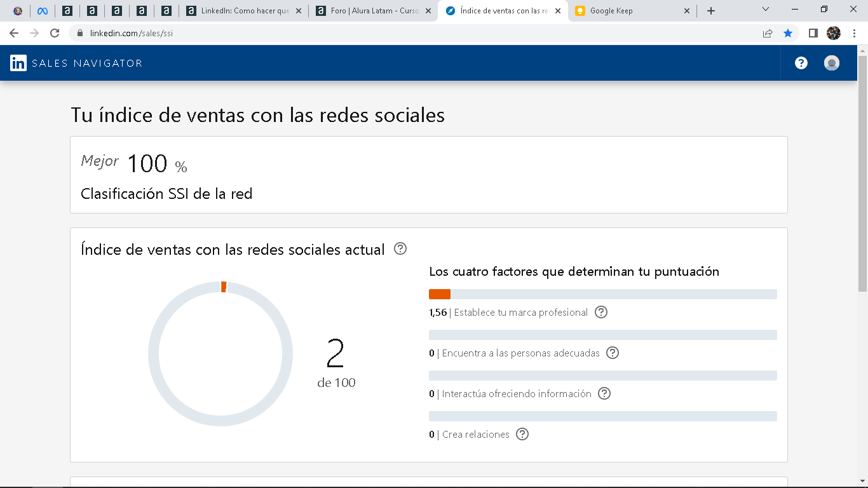The height and width of the screenshot is (488, 868).
Task: Click the score '2' beside the donut chart
Action: [335, 354]
